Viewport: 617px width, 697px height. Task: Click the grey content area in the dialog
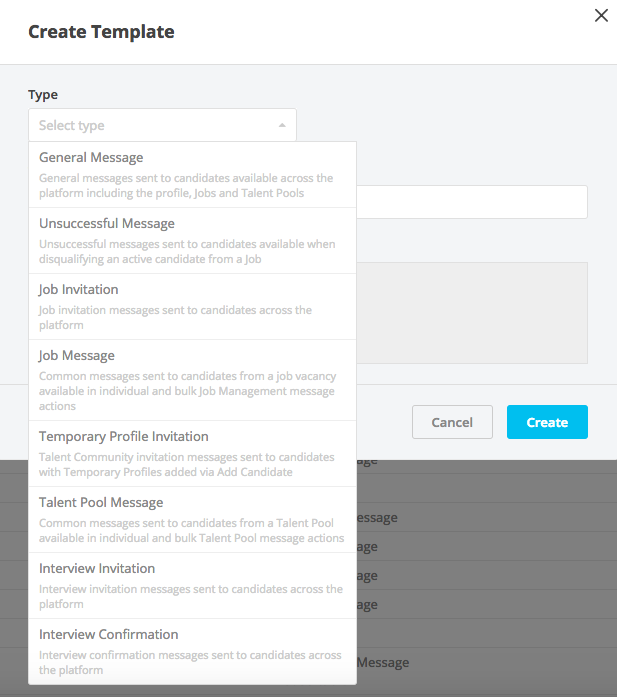coord(471,312)
